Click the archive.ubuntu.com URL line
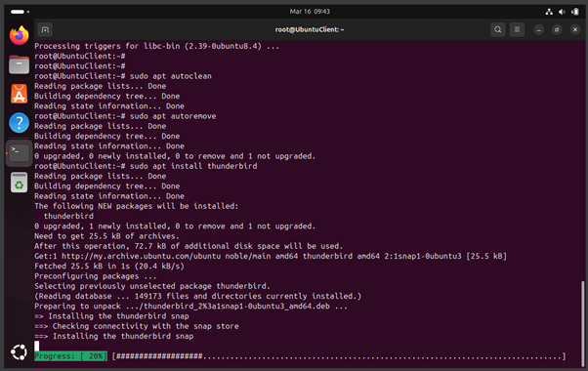This screenshot has width=588, height=371. pos(271,256)
